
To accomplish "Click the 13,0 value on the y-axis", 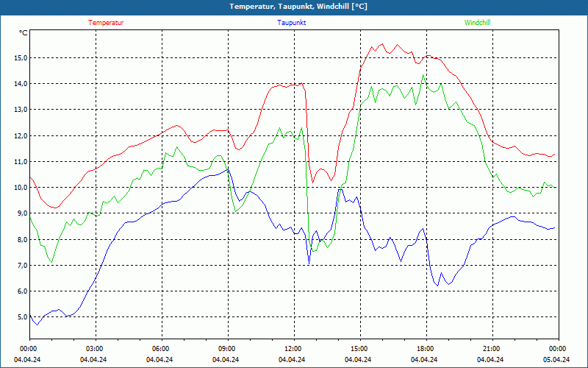I will coord(21,110).
